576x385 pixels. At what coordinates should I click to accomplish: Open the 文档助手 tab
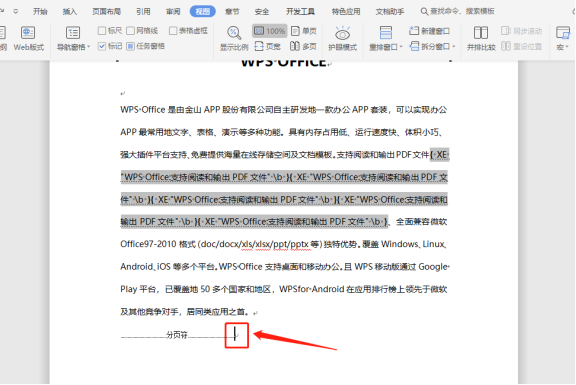click(390, 11)
